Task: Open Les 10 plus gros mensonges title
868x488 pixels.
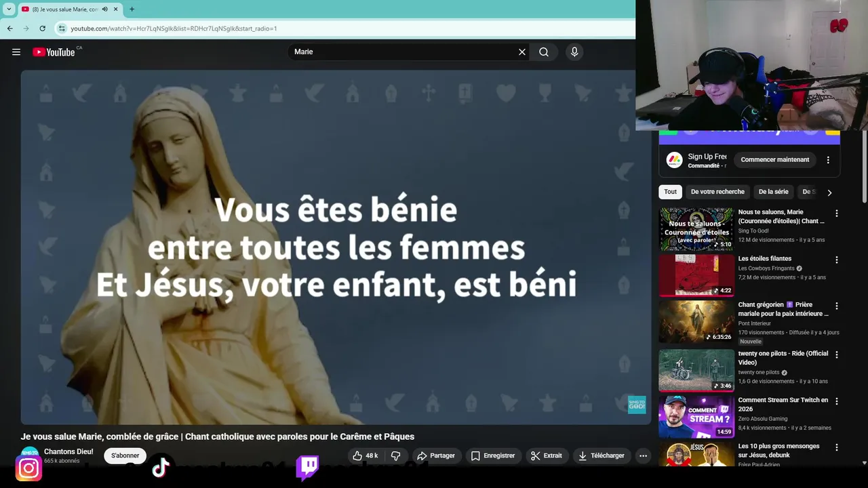Action: click(779, 451)
